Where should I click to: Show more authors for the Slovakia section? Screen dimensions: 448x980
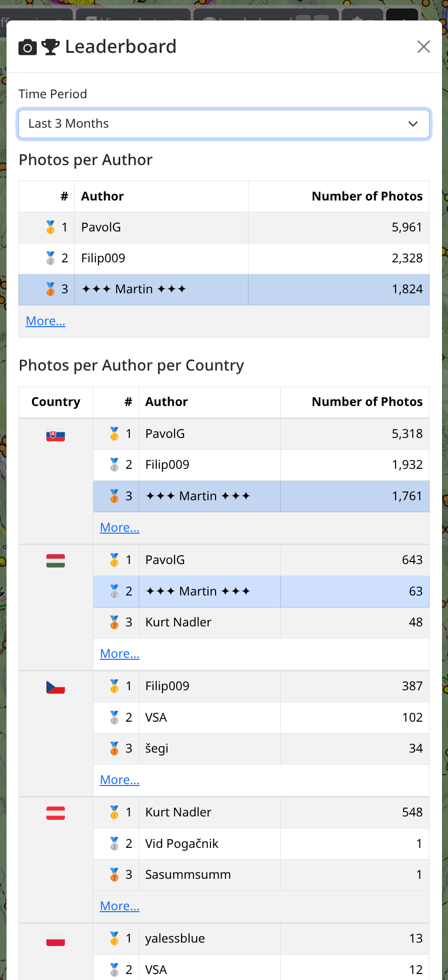tap(119, 528)
